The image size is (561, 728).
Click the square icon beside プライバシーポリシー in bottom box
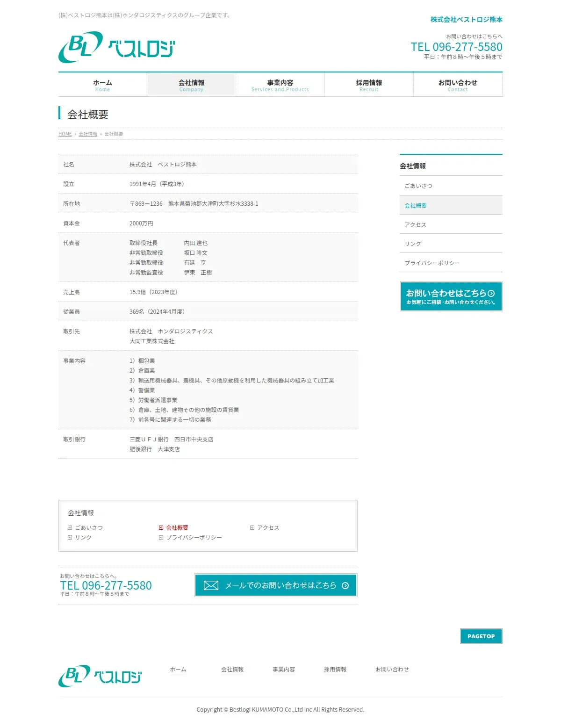(x=161, y=537)
